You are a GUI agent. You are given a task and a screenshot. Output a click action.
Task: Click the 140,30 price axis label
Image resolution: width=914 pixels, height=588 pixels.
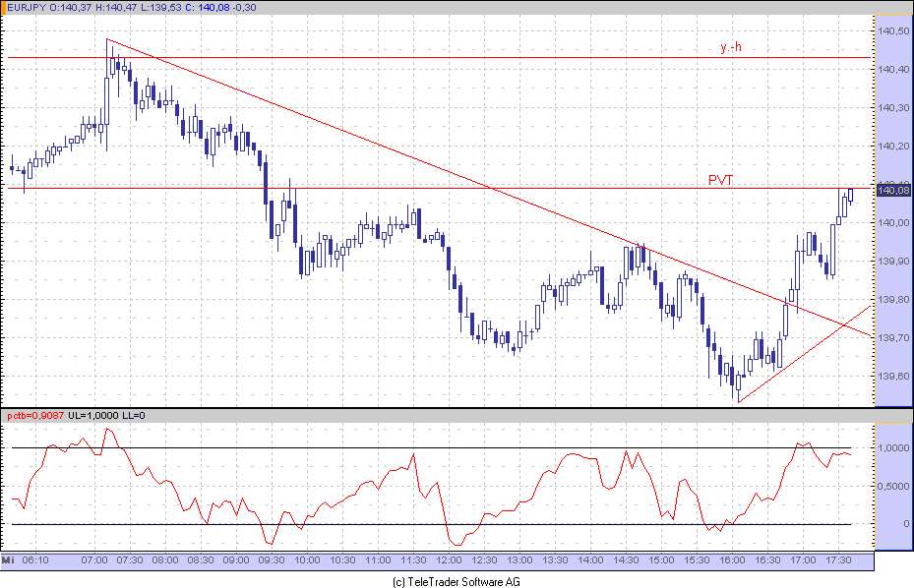892,108
